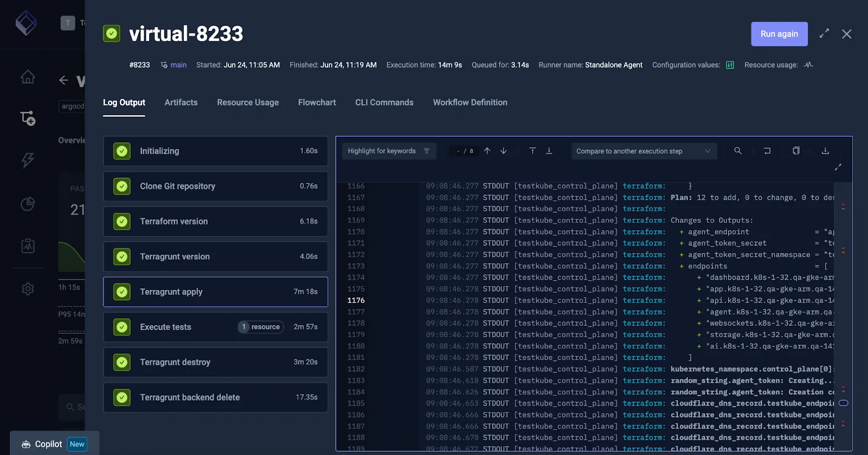
Task: Close the virtual-8233 execution panel
Action: (846, 34)
